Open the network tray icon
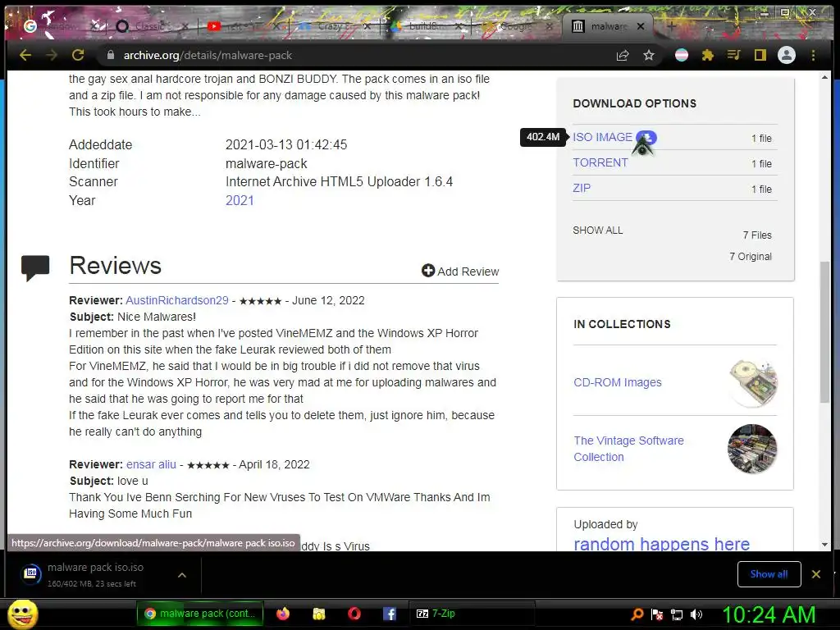This screenshot has height=630, width=840. [x=677, y=614]
